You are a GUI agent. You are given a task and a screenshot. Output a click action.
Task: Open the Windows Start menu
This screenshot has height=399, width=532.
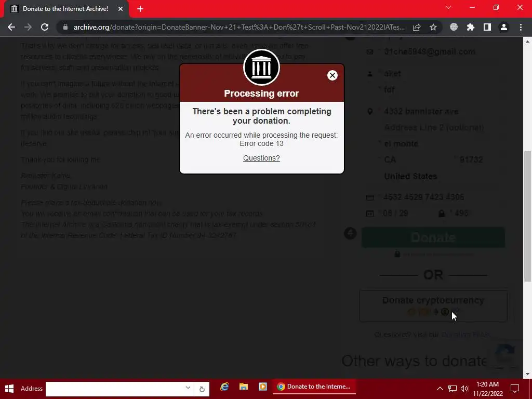(x=9, y=389)
